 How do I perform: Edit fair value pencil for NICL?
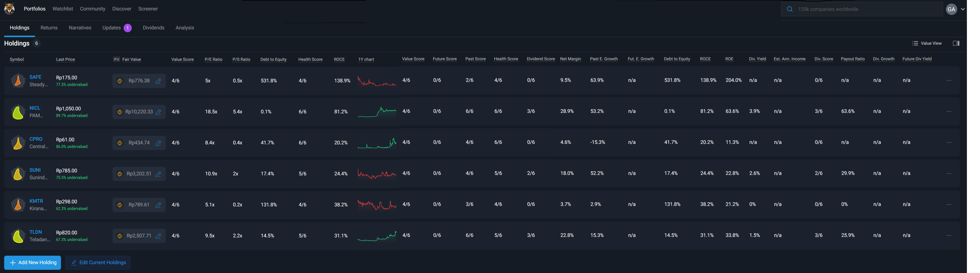pos(158,112)
